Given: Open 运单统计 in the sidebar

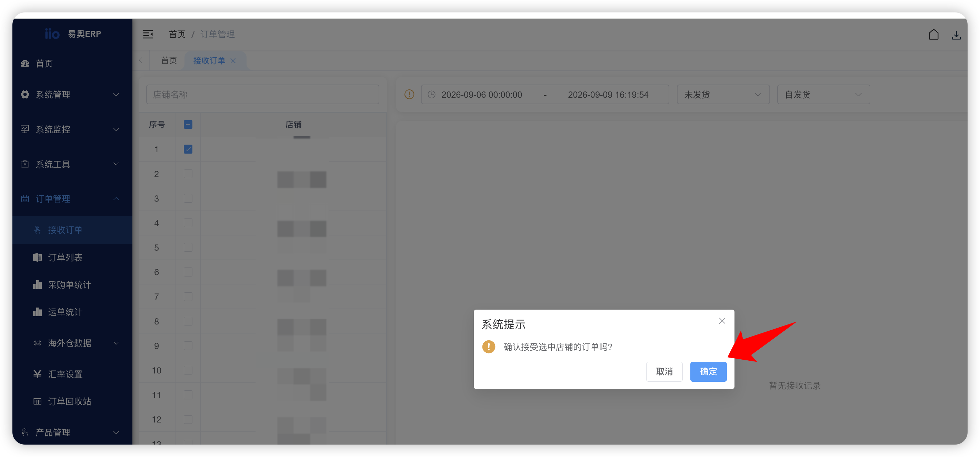Looking at the screenshot, I should pos(72,312).
